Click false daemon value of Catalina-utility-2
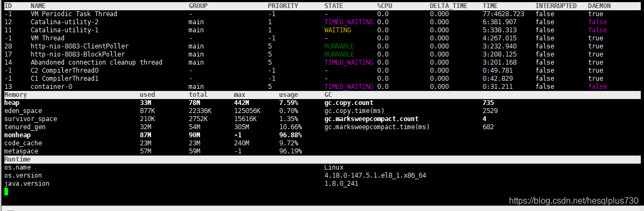 pyautogui.click(x=597, y=22)
